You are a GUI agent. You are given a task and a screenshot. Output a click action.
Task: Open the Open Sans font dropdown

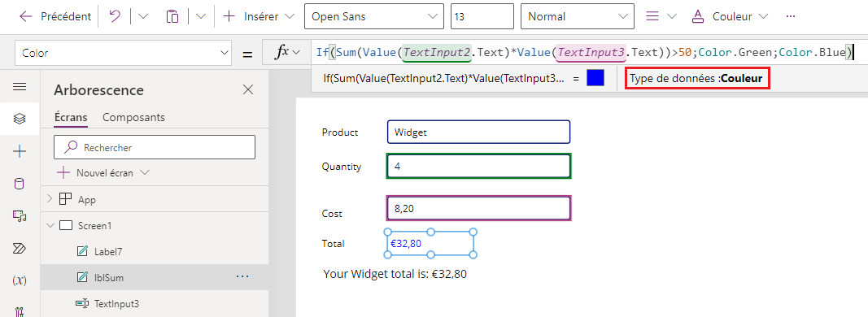click(x=374, y=16)
